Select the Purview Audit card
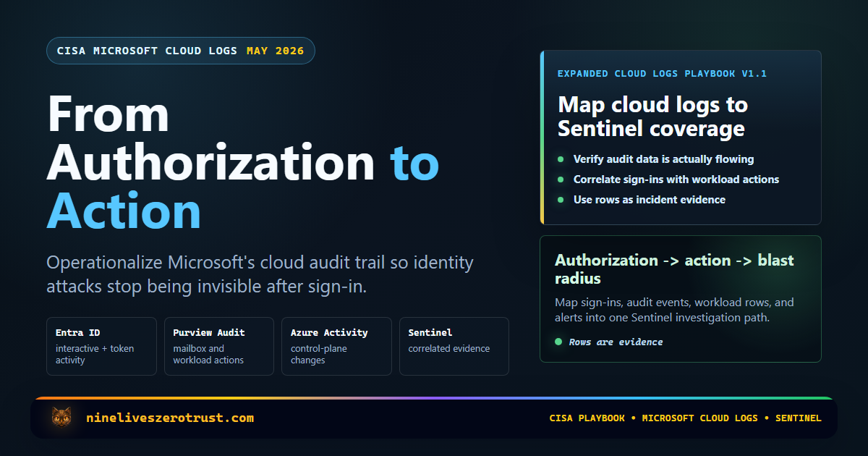 pos(219,346)
